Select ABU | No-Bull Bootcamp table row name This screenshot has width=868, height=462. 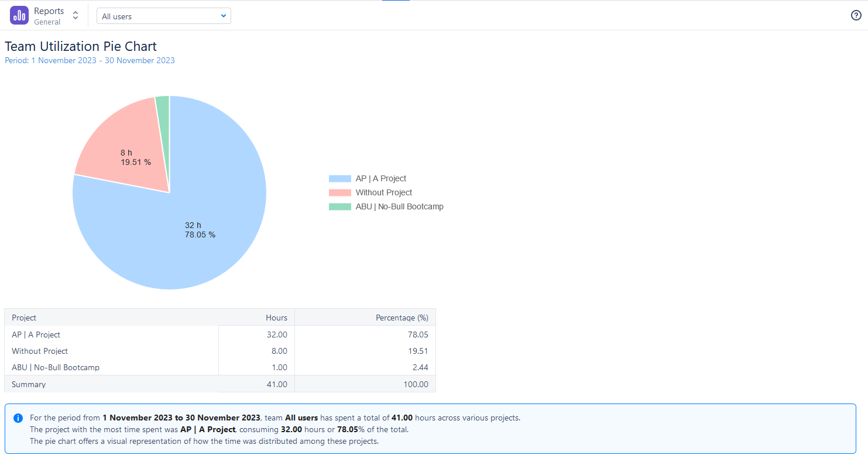[x=56, y=367]
